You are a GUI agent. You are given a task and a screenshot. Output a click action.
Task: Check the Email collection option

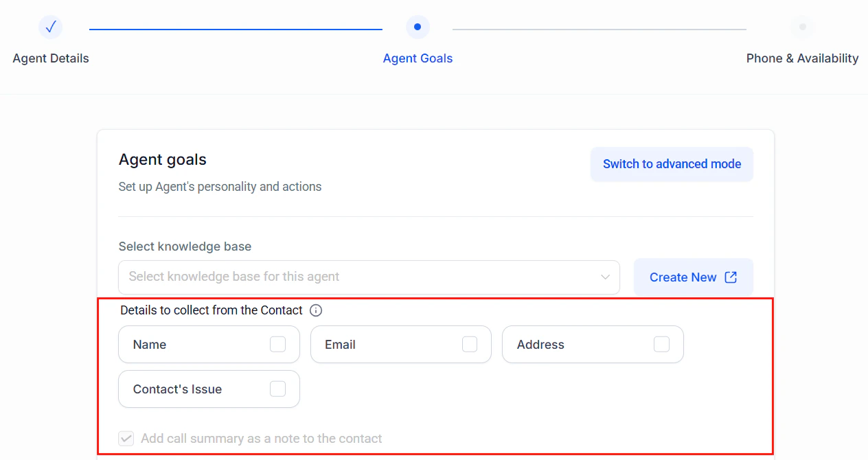(470, 344)
